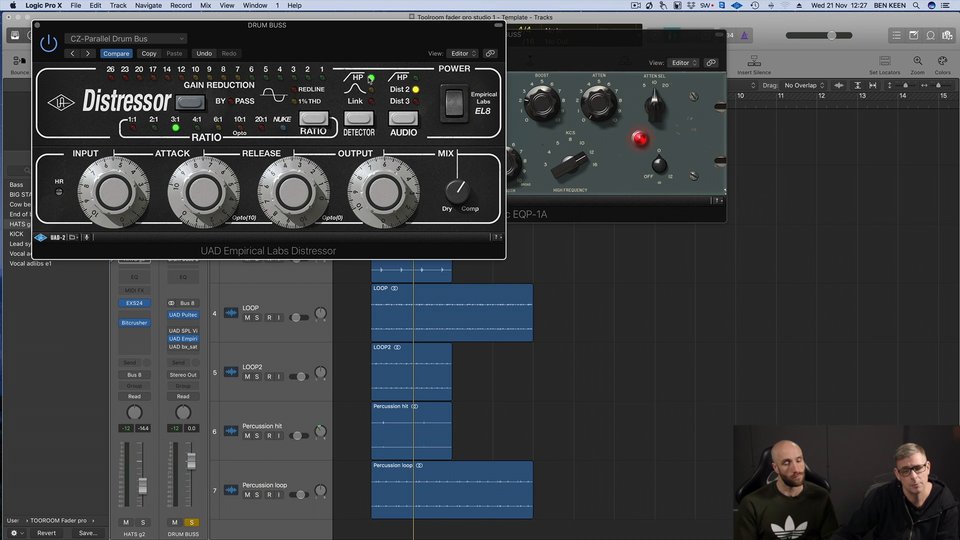Open the File menu
This screenshot has width=960, height=540.
click(x=75, y=6)
